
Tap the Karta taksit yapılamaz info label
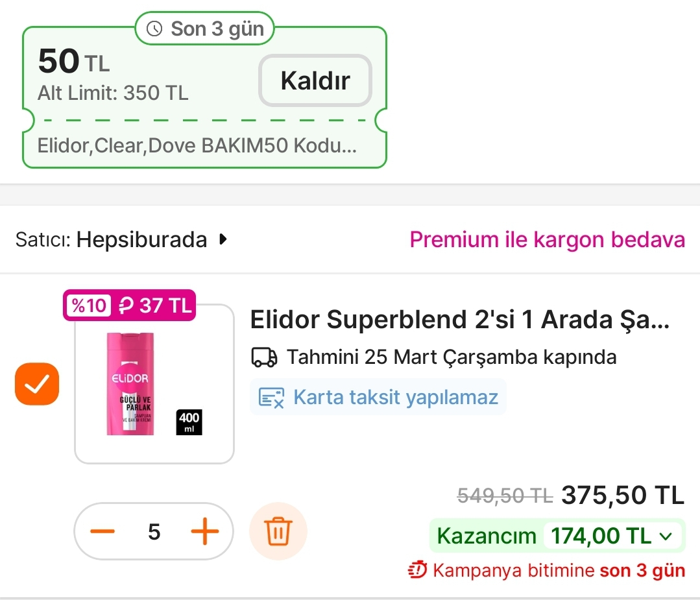click(396, 397)
